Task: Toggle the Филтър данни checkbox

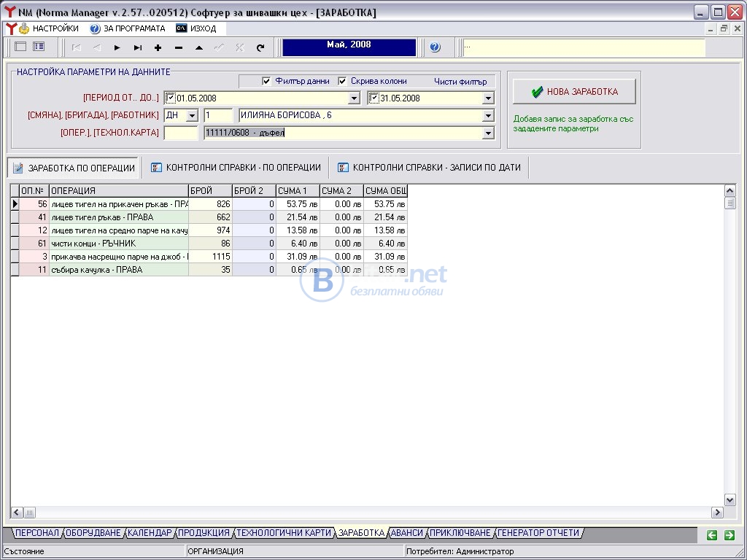Action: [x=266, y=82]
